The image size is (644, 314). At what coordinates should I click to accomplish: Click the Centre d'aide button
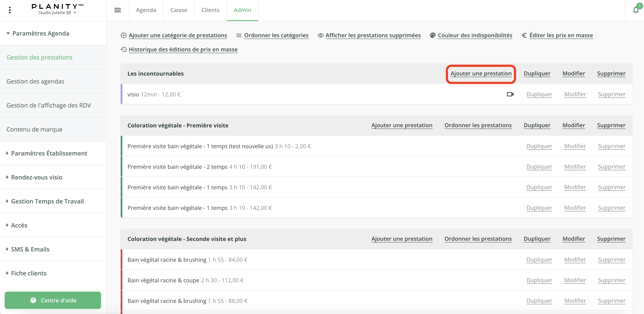click(53, 300)
